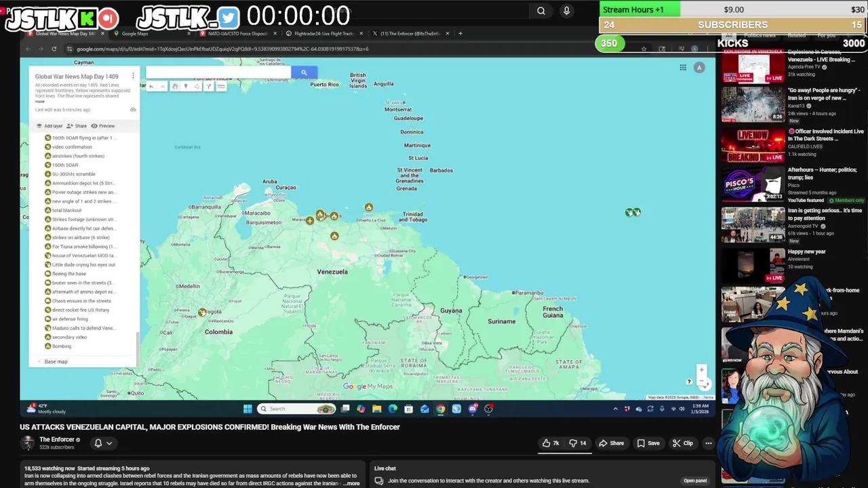Open a new browser tab
Image resolution: width=868 pixels, height=488 pixels.
coord(460,33)
